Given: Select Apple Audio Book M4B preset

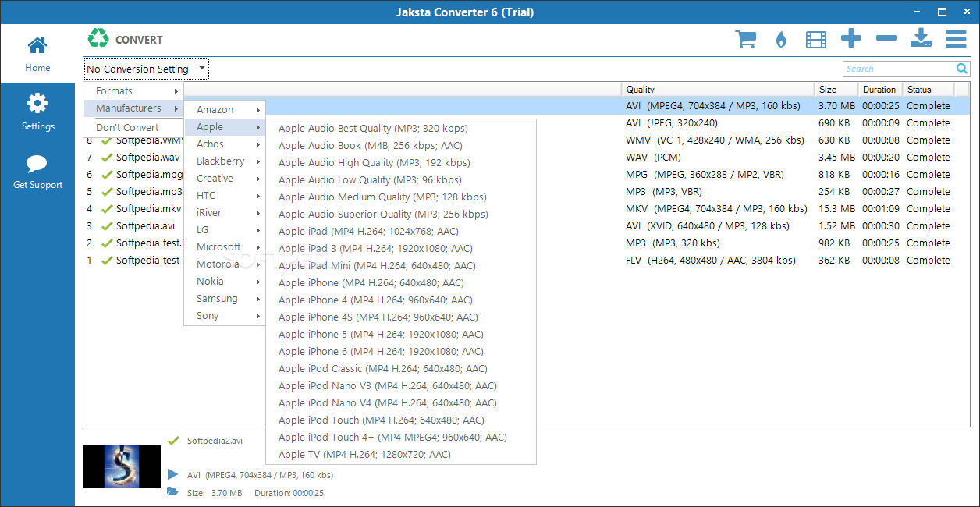Looking at the screenshot, I should 401,146.
